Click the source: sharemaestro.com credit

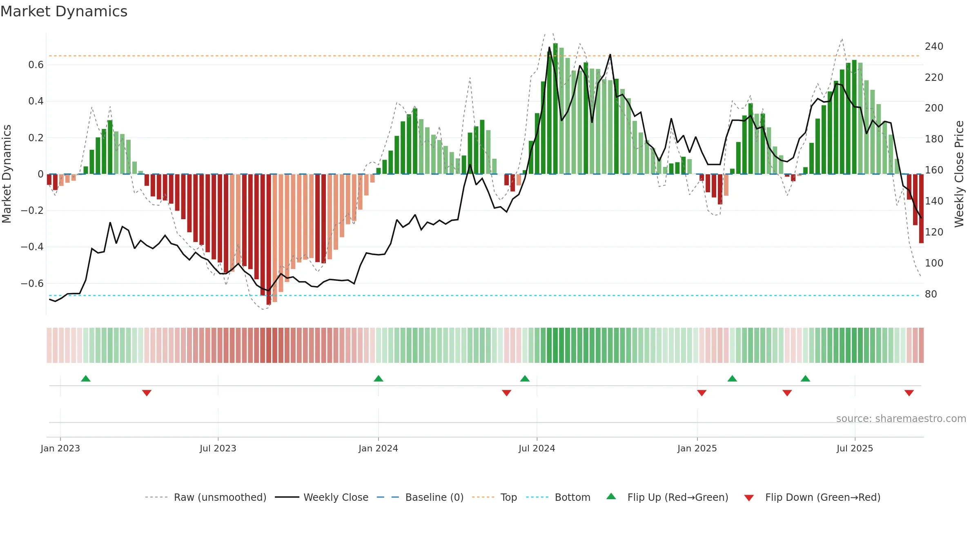pos(901,418)
